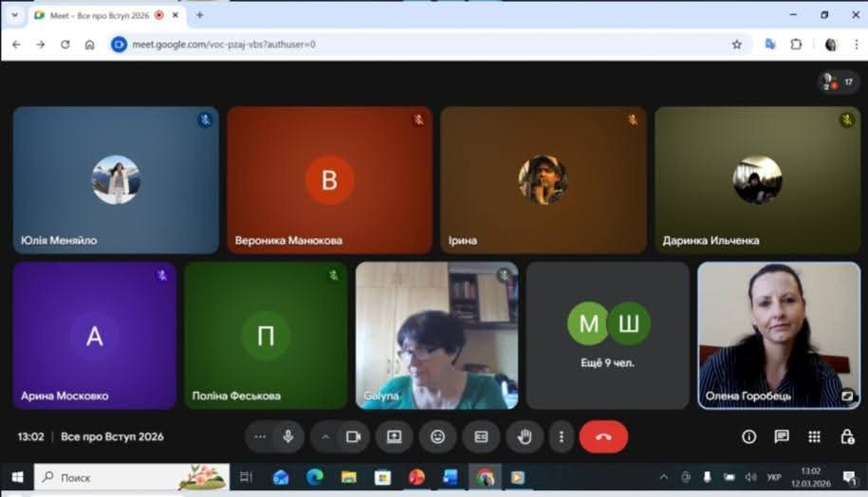Click the 'Ещё 9 чел.' tile
This screenshot has height=497, width=868.
click(x=607, y=336)
